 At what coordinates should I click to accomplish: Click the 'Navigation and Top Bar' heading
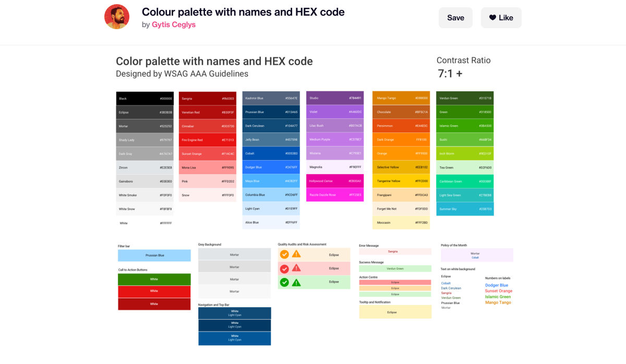[x=214, y=305]
